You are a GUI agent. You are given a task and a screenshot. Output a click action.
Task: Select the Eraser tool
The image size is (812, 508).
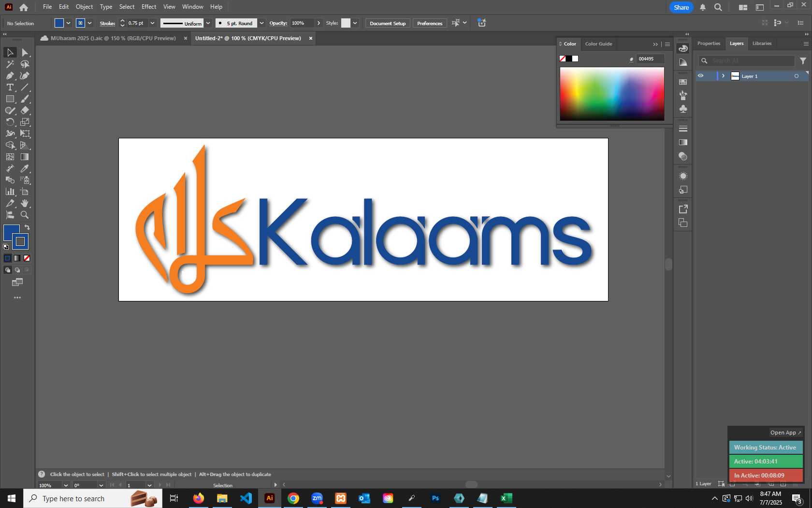(25, 110)
